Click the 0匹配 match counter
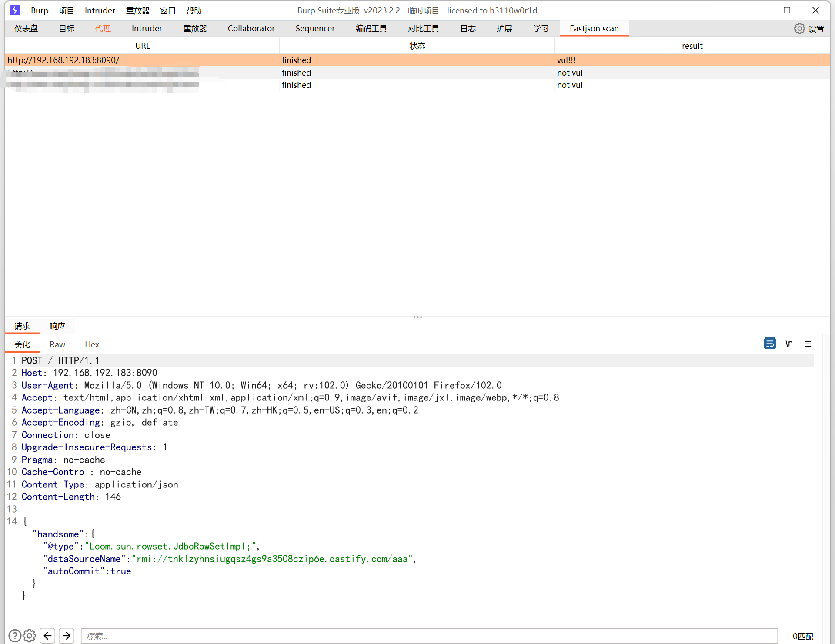This screenshot has width=835, height=644. coord(803,636)
